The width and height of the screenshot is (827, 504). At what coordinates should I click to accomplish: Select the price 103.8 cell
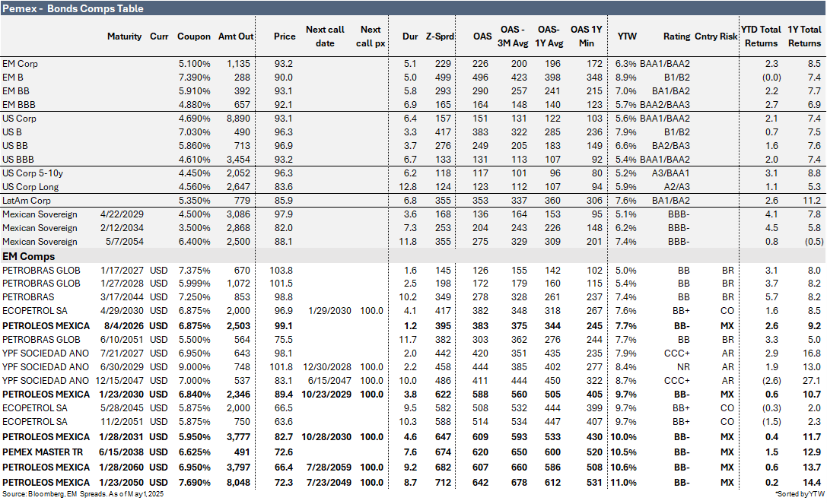tap(281, 271)
